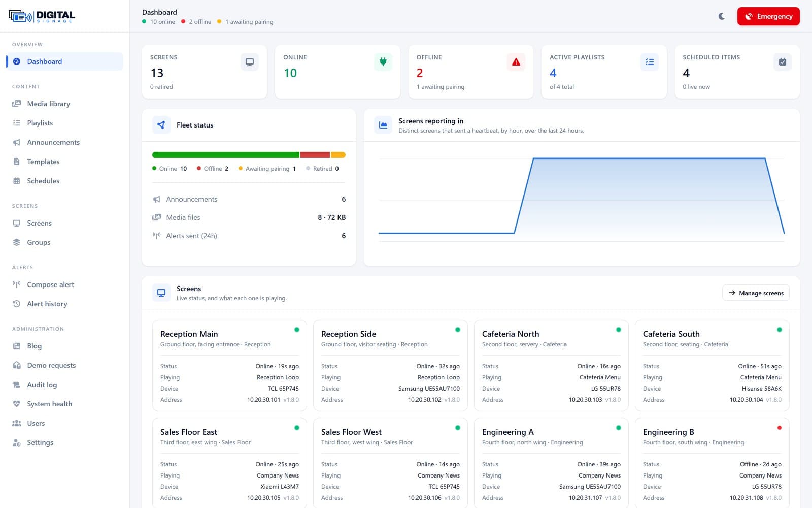Image resolution: width=812 pixels, height=508 pixels.
Task: Click the area chart icon beside Screens reporting in
Action: click(383, 125)
